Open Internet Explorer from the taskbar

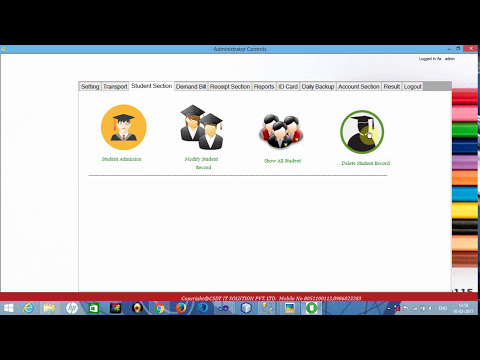pos(29,308)
